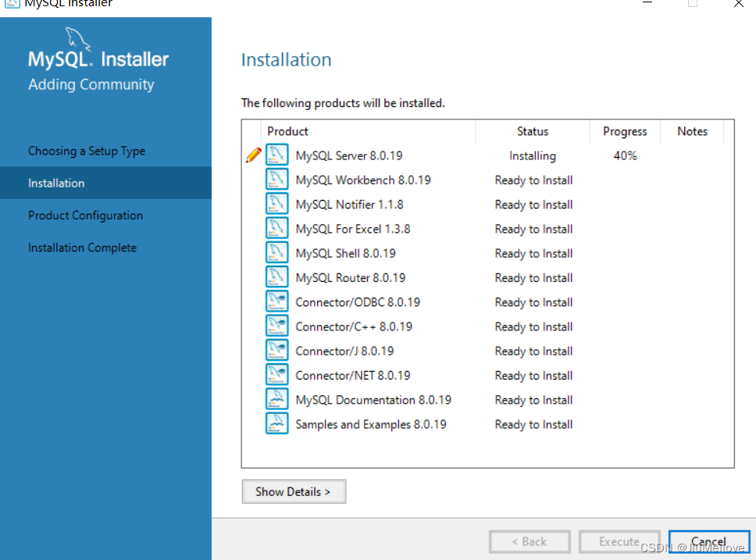This screenshot has height=560, width=756.
Task: Select the Connector/J 8.0.19 row text
Action: pos(344,351)
